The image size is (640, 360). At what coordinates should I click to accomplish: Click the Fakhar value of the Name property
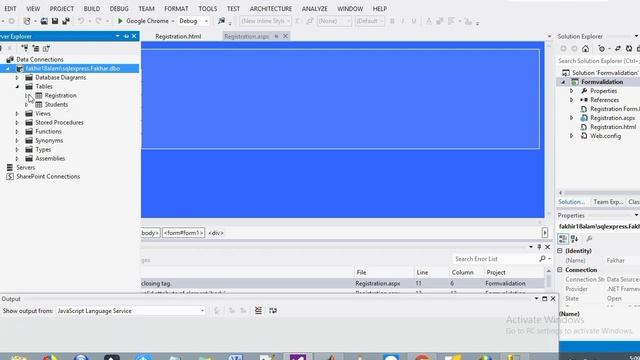pos(615,260)
